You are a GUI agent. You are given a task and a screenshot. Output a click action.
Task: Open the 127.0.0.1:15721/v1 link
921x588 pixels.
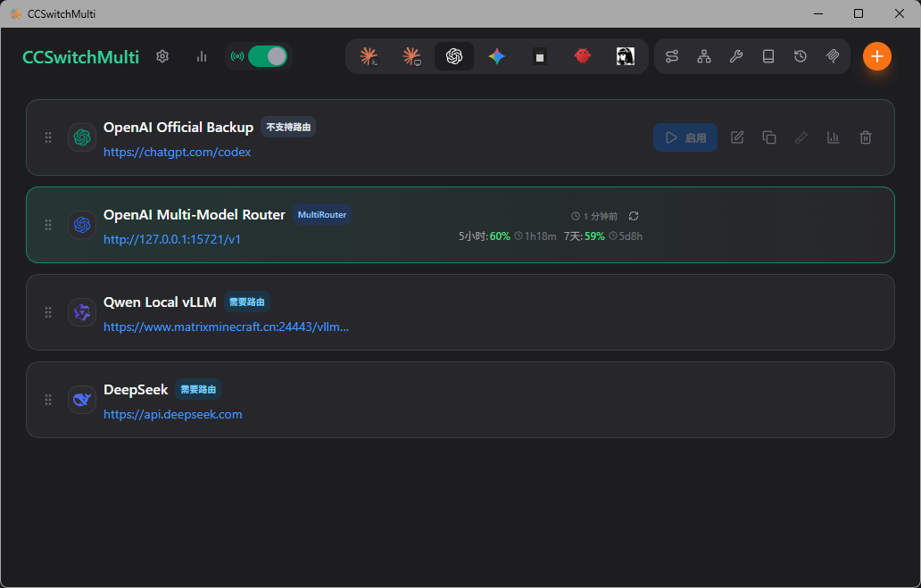[x=172, y=240]
